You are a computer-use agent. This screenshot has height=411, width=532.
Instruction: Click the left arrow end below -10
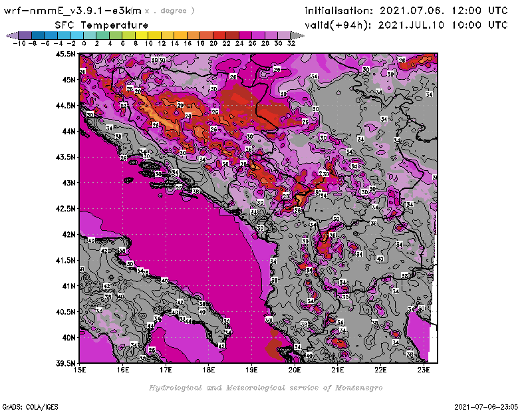coord(12,35)
